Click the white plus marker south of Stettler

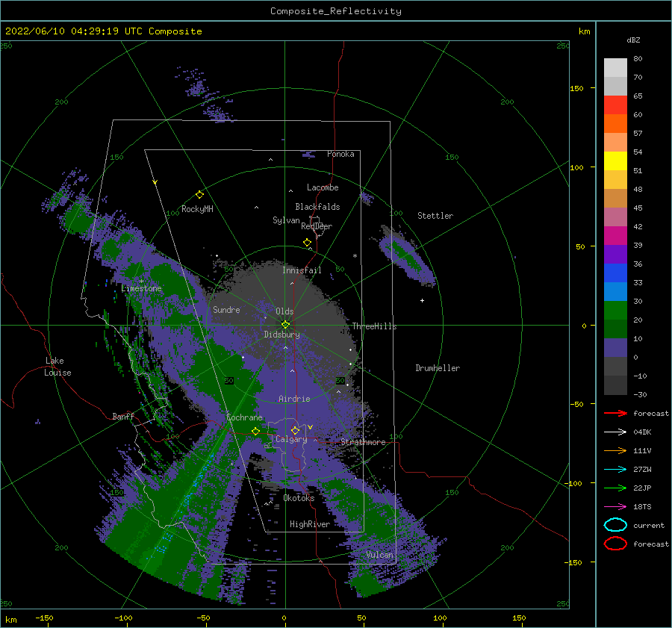click(422, 300)
